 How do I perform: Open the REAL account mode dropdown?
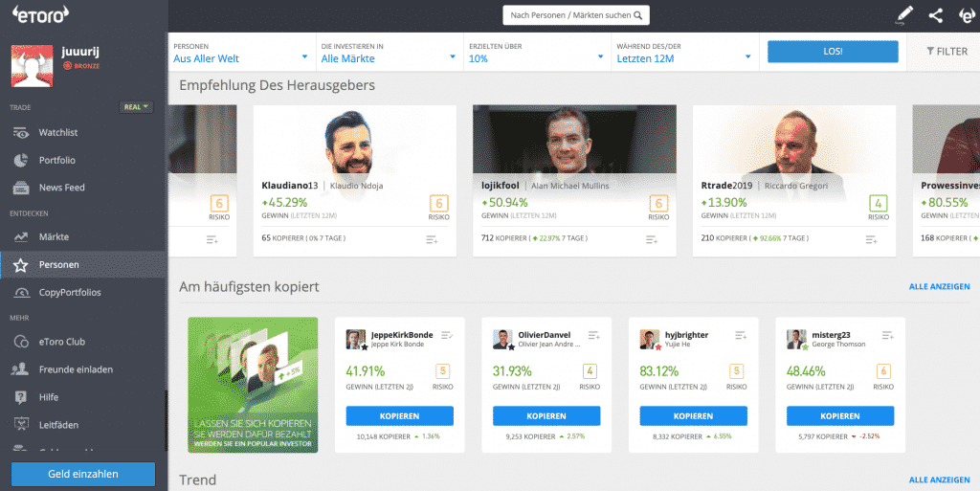pyautogui.click(x=136, y=107)
